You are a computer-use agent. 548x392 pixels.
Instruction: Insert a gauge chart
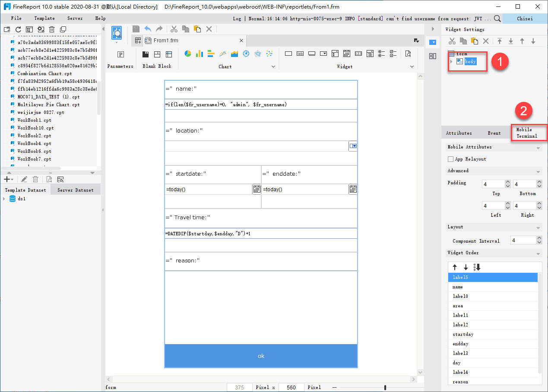point(246,54)
